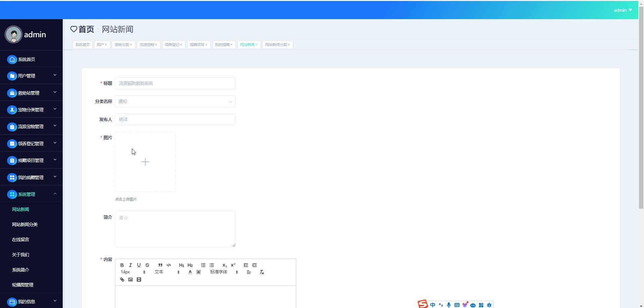
Task: Expand the 救助站管理 menu
Action: coord(31,93)
